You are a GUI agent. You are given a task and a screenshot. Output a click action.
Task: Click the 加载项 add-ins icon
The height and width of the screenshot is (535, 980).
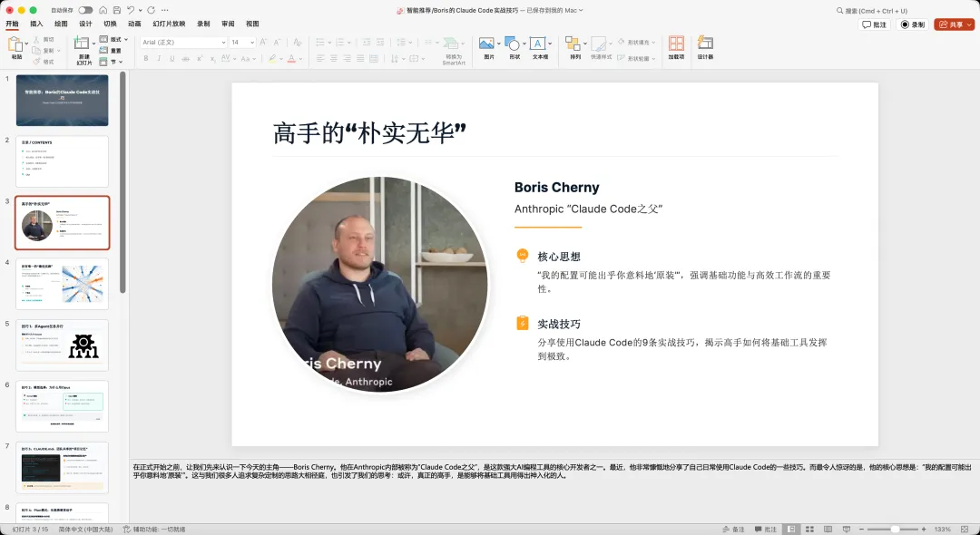point(676,44)
